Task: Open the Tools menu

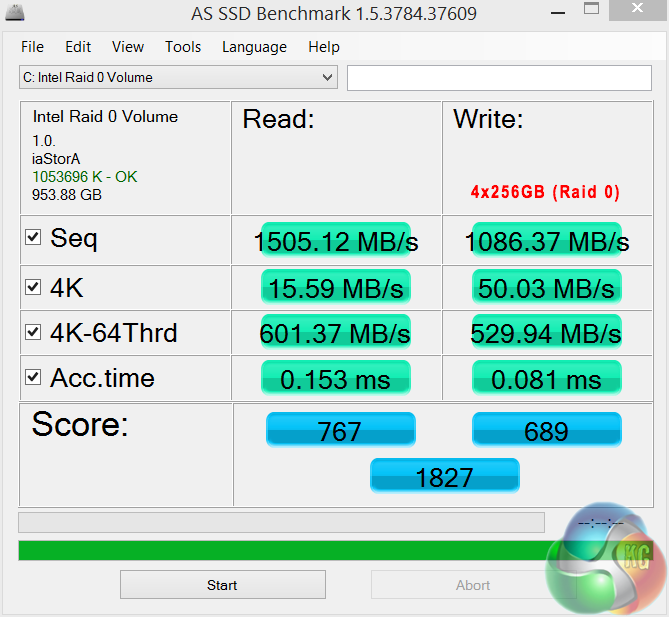Action: (x=183, y=47)
